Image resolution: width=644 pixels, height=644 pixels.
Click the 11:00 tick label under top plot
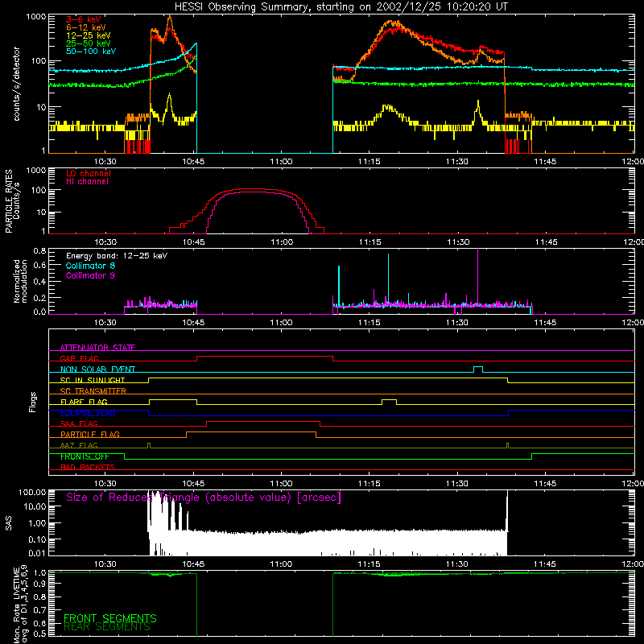[x=281, y=162]
